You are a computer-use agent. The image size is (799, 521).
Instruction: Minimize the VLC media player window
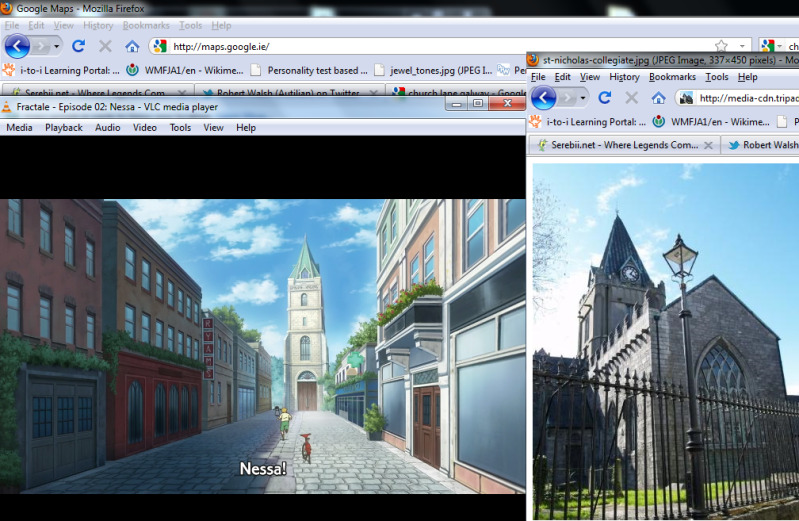457,103
